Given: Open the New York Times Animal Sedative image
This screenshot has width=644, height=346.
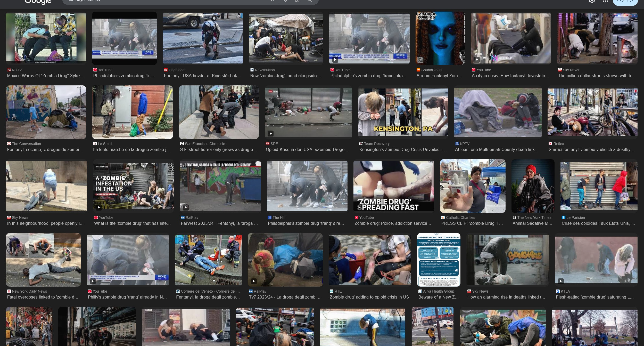Looking at the screenshot, I should (x=533, y=186).
